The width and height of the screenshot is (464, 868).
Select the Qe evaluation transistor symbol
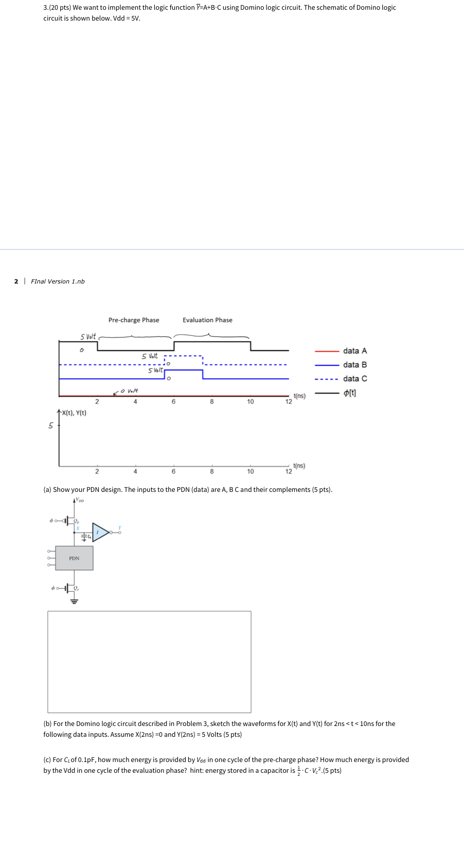(70, 588)
